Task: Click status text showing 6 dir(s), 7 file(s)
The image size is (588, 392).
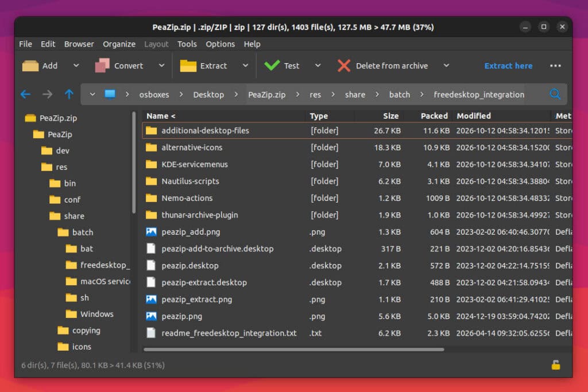Action: (92, 365)
